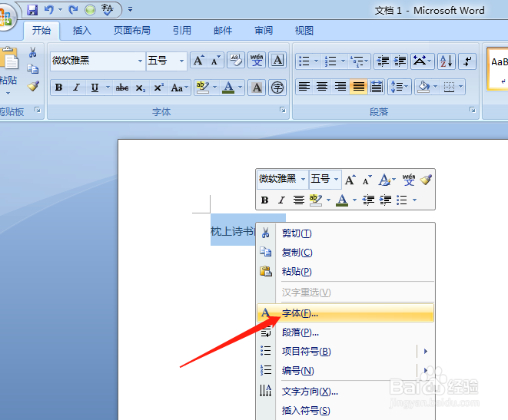Toggle Bold in the mini toolbar
This screenshot has height=420, width=508.
point(264,200)
